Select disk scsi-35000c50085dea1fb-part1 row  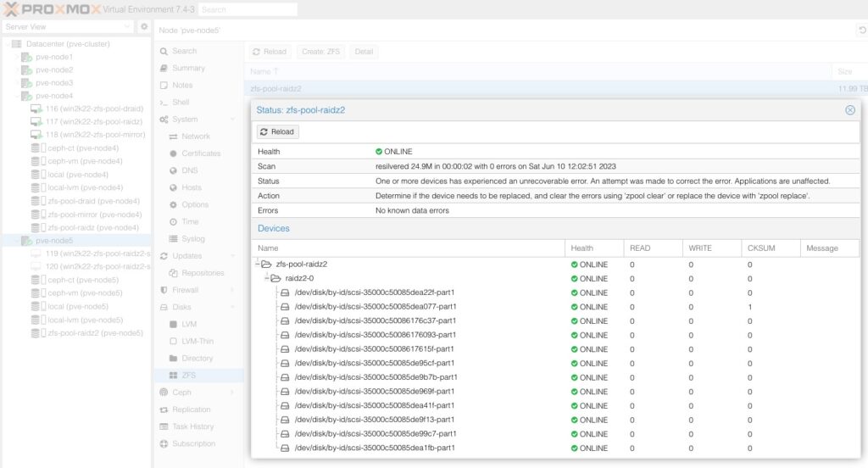click(555, 448)
